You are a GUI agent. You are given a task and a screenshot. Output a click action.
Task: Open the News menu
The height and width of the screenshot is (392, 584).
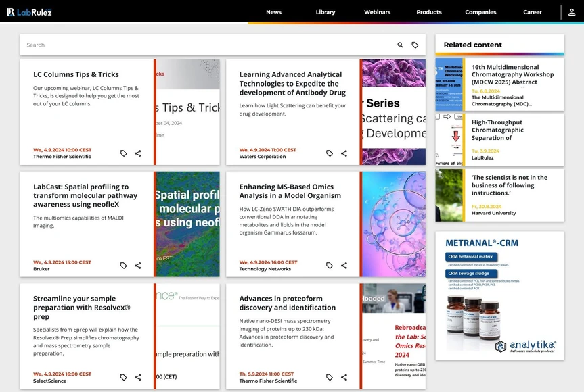pyautogui.click(x=274, y=12)
